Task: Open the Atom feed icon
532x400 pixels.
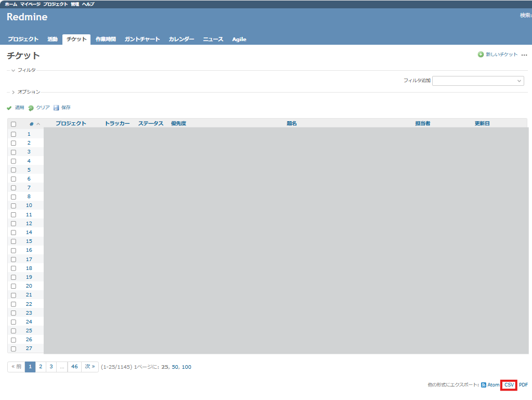Action: [x=484, y=385]
